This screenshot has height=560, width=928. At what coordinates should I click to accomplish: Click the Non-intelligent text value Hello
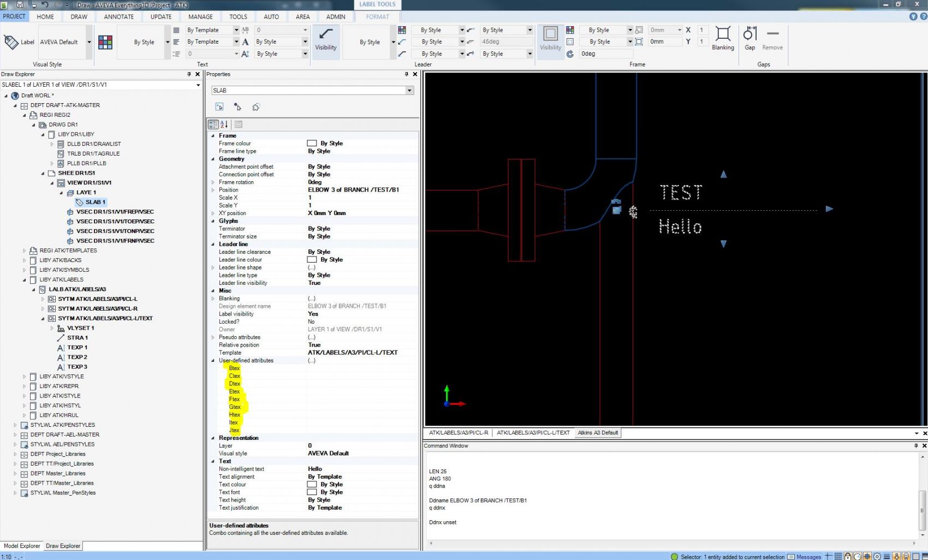(x=315, y=469)
